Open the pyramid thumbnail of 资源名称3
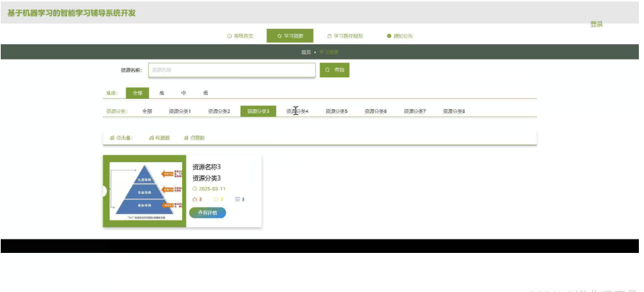644x292 pixels. click(146, 191)
